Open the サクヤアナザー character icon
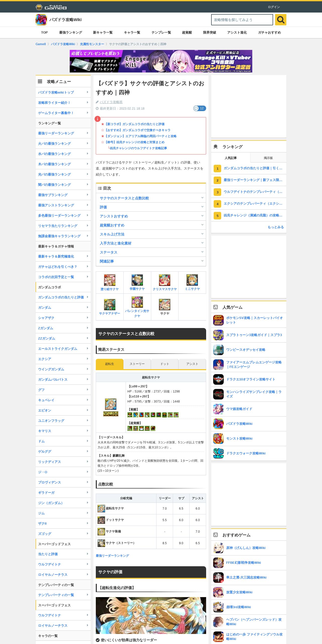This screenshot has height=644, width=322. (x=110, y=304)
